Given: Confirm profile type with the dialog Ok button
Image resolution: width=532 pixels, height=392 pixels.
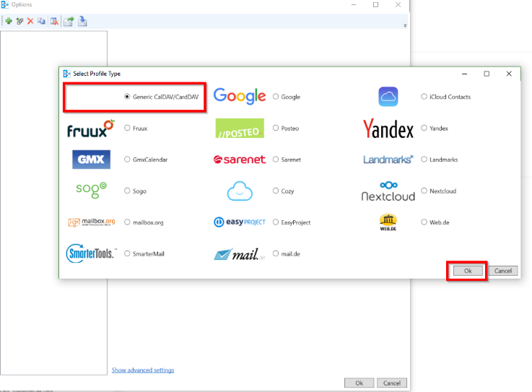Looking at the screenshot, I should click(468, 271).
